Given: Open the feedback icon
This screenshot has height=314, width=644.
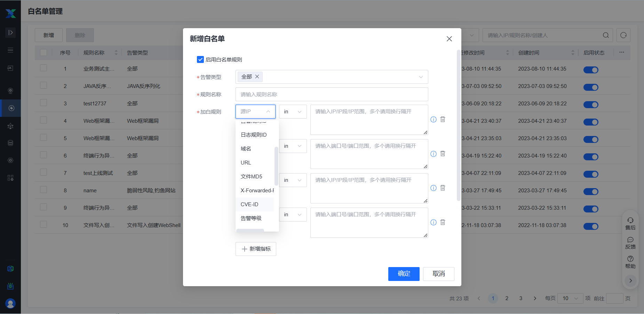Looking at the screenshot, I should (x=630, y=243).
